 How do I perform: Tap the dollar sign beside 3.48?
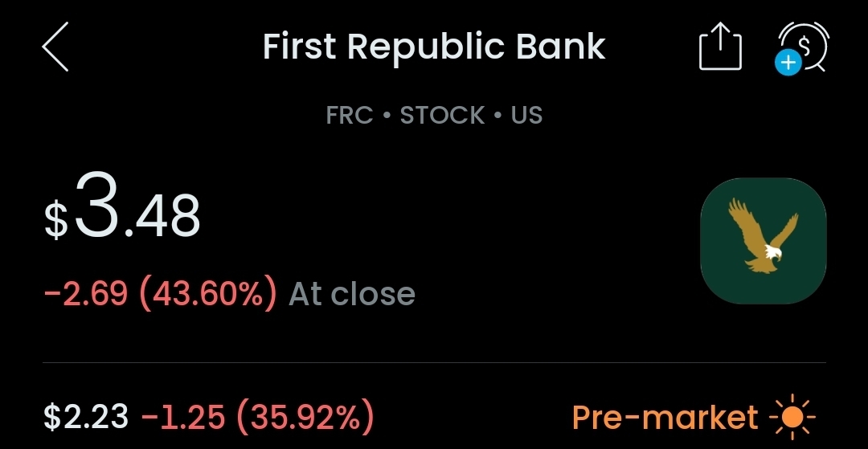click(x=55, y=221)
